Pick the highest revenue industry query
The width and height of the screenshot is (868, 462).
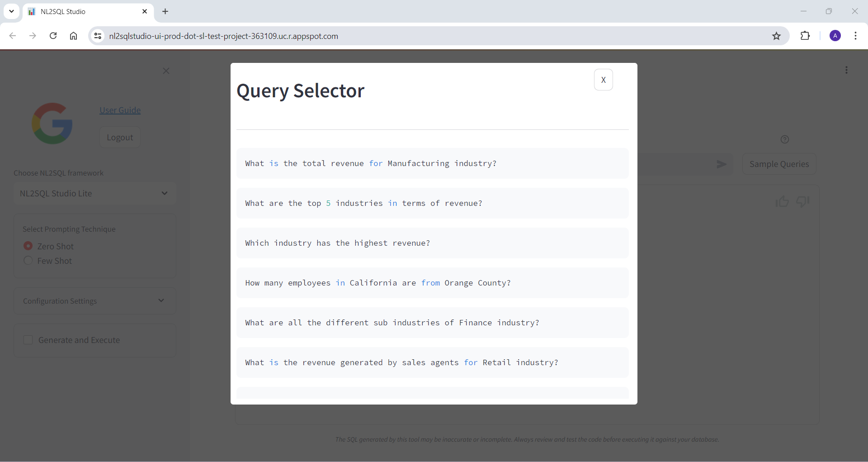click(x=432, y=243)
